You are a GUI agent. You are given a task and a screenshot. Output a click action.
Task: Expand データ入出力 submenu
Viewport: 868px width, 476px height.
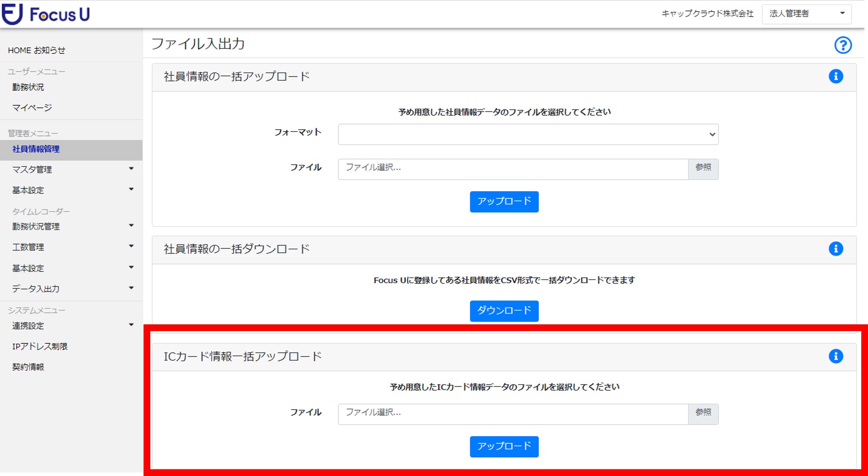[131, 288]
